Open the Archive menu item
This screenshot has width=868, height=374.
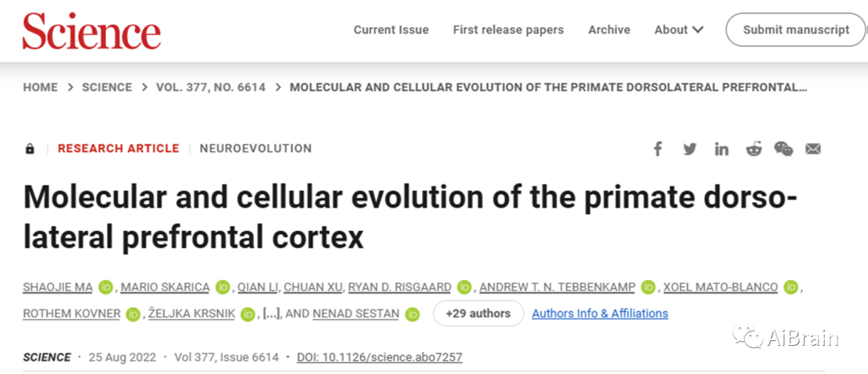609,30
